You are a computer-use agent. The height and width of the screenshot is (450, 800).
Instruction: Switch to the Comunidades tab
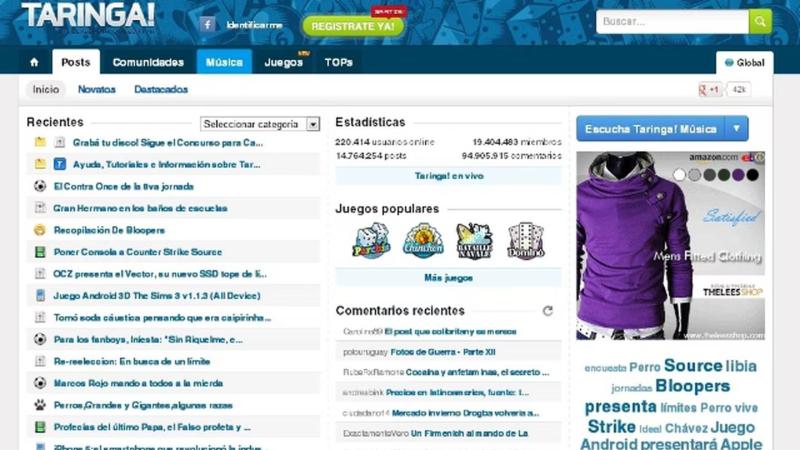[148, 62]
